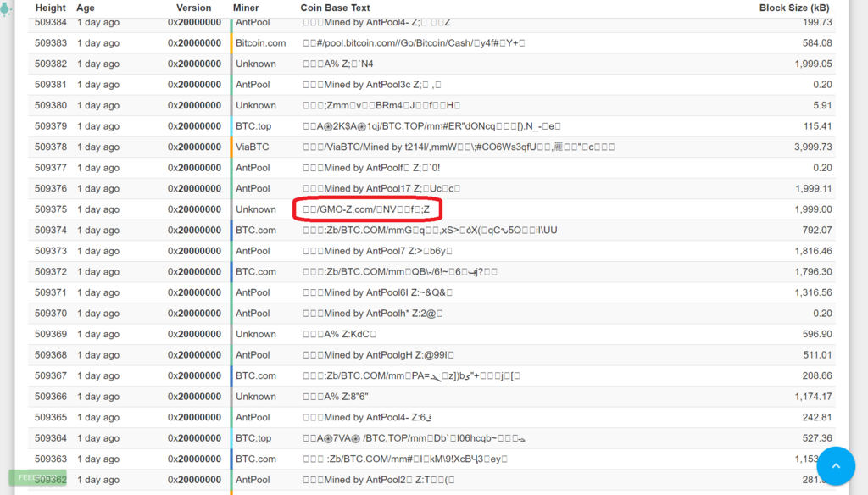
Task: Click block size value 527.36
Action: pyautogui.click(x=817, y=438)
